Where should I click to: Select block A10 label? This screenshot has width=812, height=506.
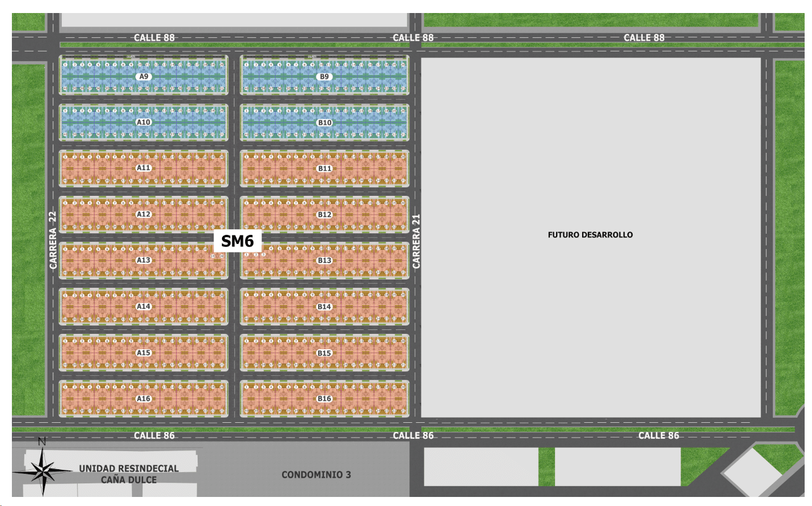[x=144, y=122]
